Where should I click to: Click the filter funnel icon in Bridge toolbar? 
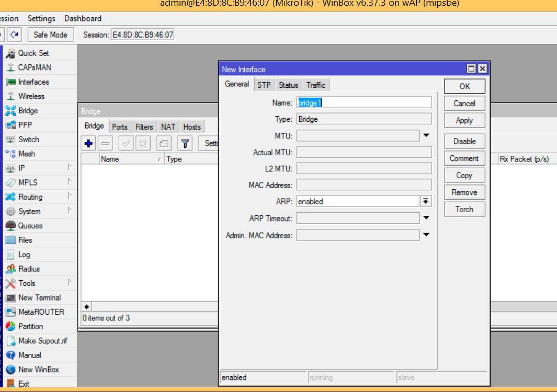pyautogui.click(x=185, y=143)
